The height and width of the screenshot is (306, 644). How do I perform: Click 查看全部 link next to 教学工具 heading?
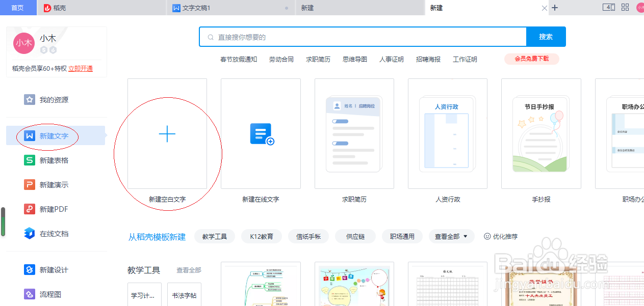189,270
